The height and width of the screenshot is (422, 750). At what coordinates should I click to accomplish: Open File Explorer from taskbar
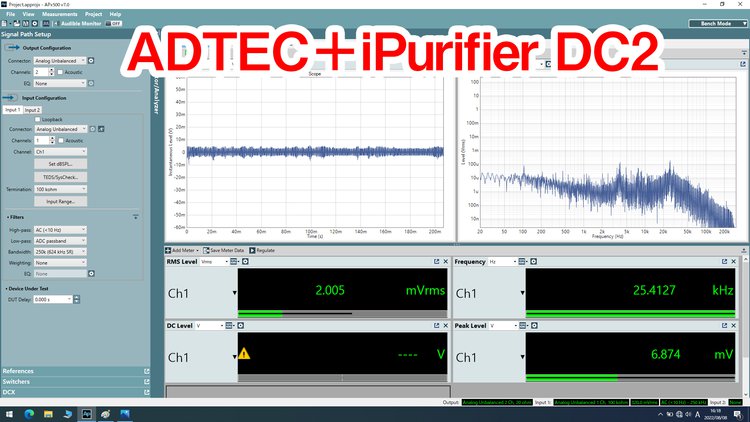pyautogui.click(x=48, y=414)
